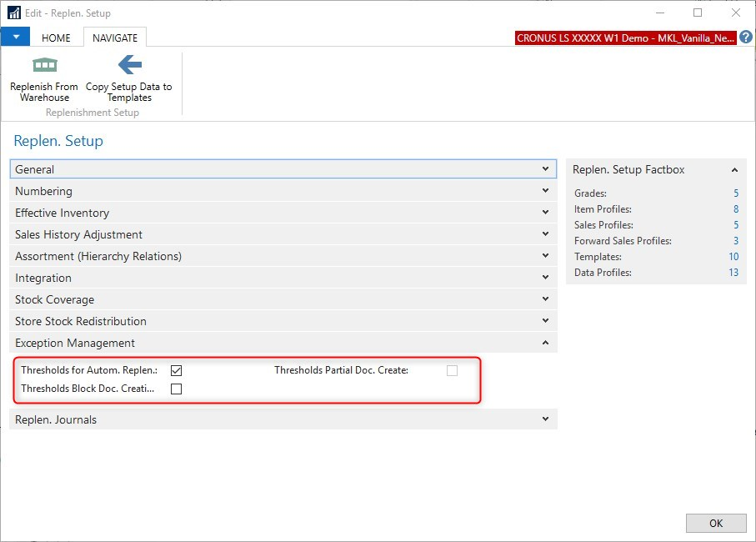This screenshot has height=542, width=756.
Task: Switch to the HOME ribbon tab
Action: point(57,38)
